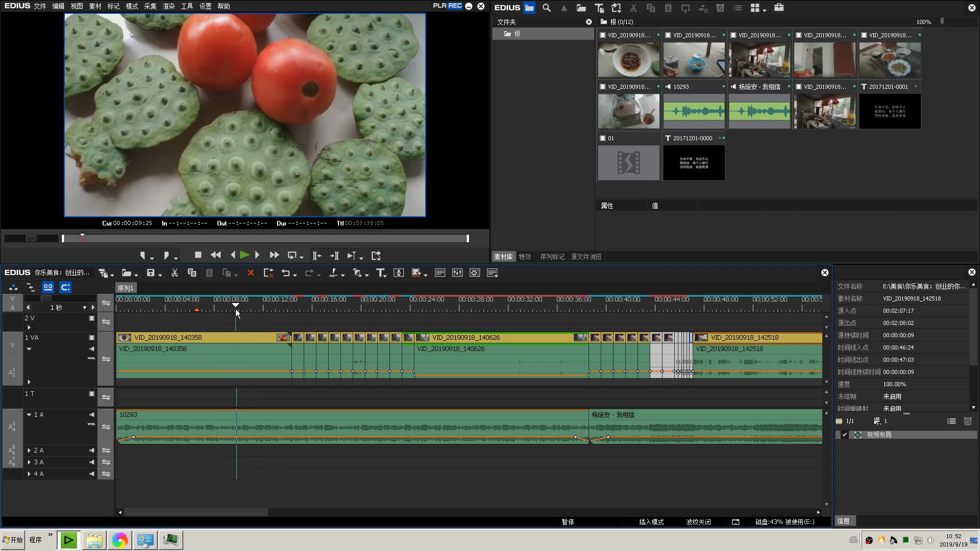Expand the 2 V track triangle
Screen dimensions: 980x551
click(29, 328)
